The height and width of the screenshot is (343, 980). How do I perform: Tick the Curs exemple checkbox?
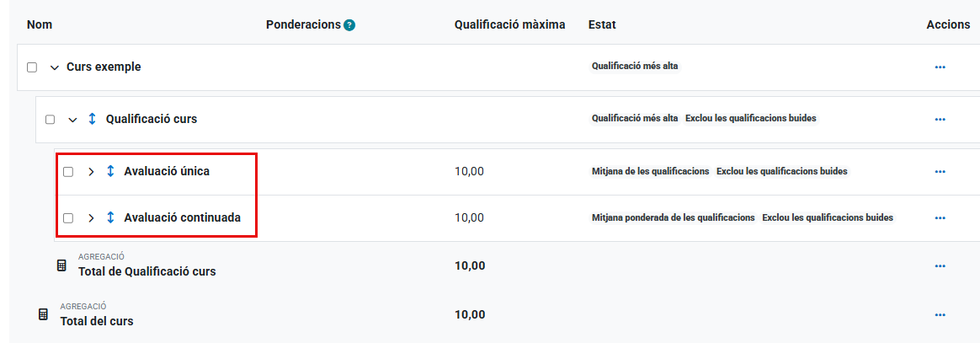click(32, 67)
